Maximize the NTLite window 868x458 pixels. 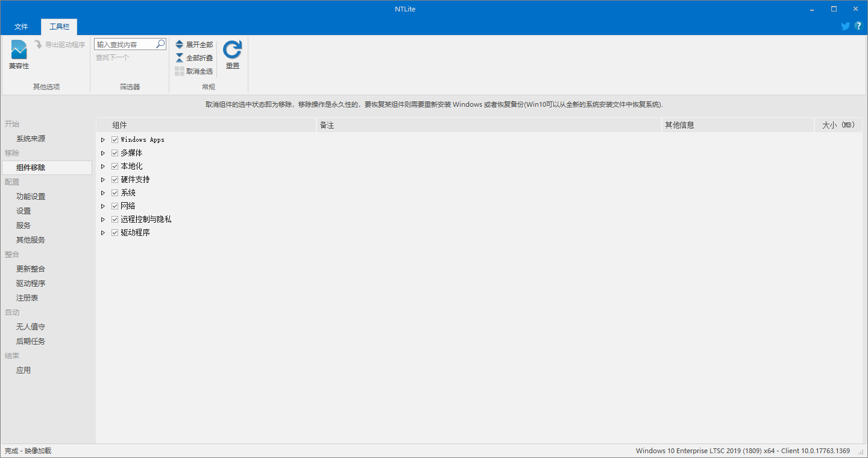coord(834,8)
